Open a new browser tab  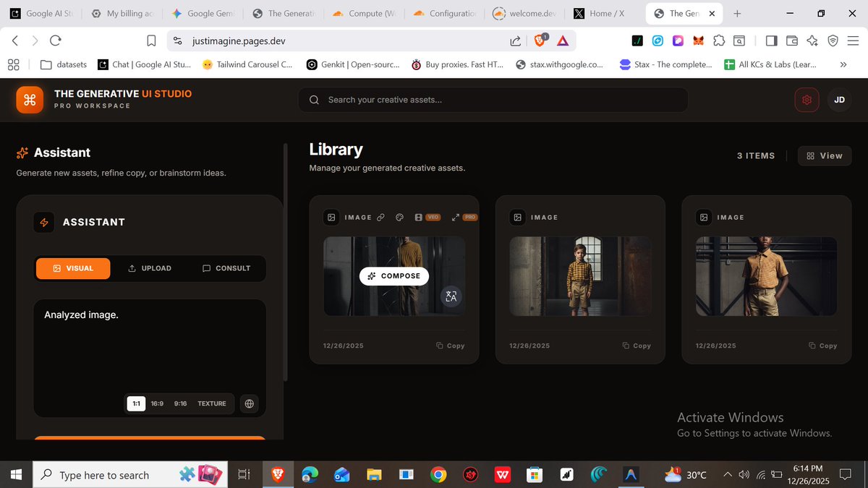pos(737,13)
